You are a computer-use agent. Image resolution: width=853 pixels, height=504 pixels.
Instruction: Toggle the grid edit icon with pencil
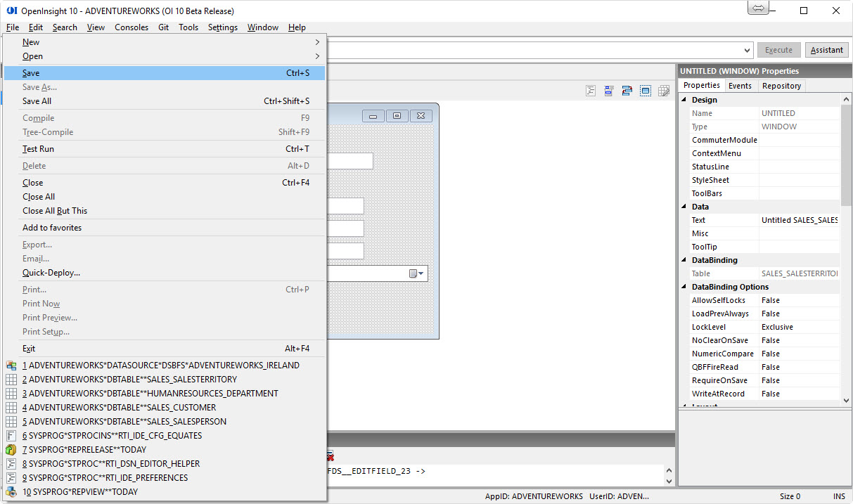(x=664, y=91)
